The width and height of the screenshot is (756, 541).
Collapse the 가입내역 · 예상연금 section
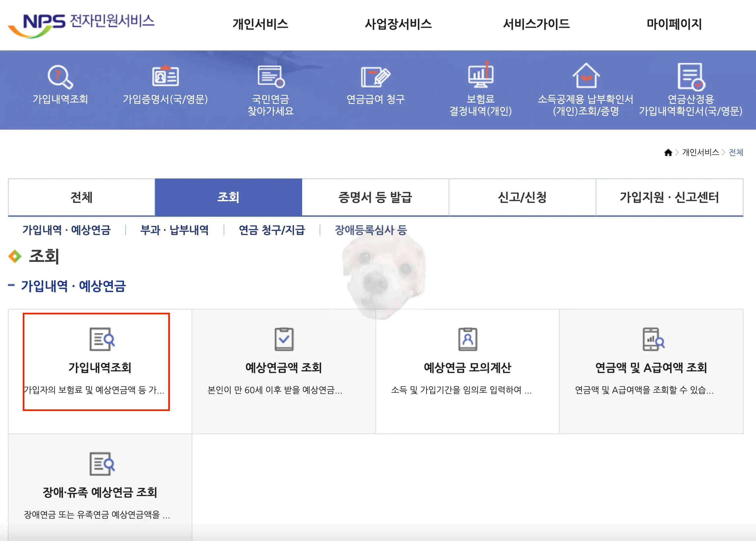click(x=12, y=285)
